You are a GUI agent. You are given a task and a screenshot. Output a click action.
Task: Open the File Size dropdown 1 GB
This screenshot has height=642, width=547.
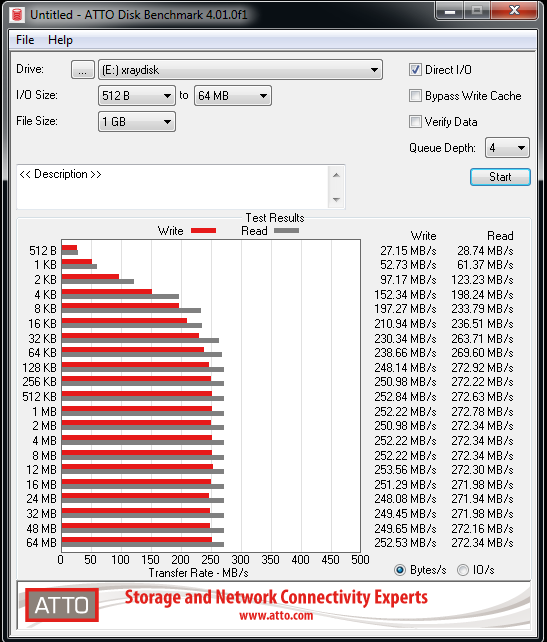click(x=137, y=122)
